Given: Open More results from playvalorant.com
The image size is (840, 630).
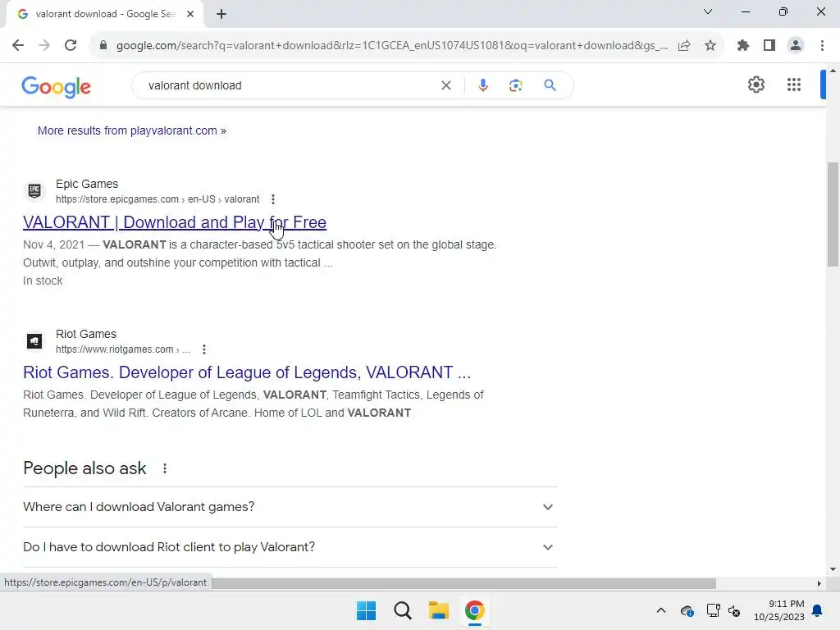Looking at the screenshot, I should [132, 130].
